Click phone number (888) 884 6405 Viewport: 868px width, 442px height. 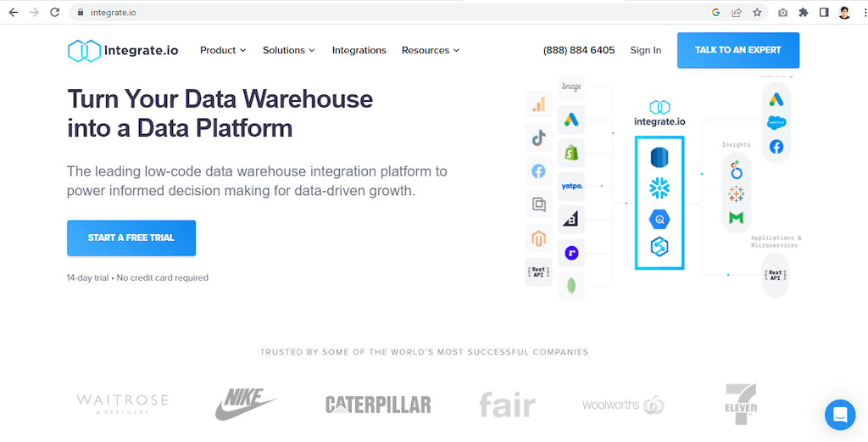(579, 50)
